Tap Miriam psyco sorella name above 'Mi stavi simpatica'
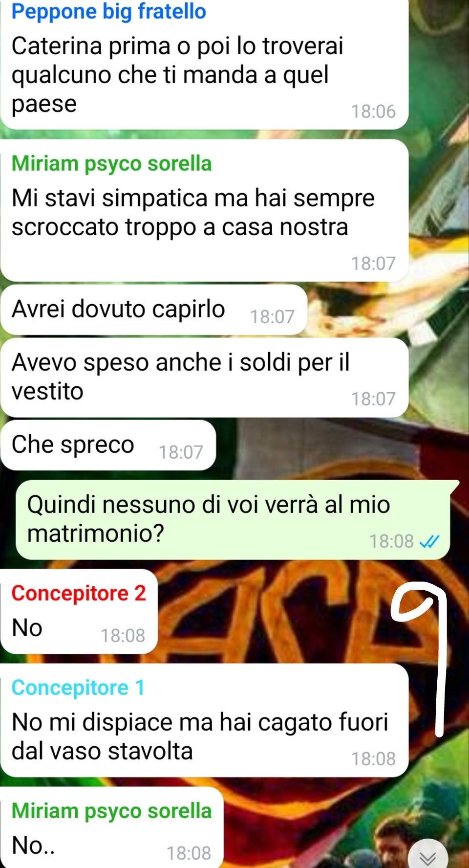 coord(111,164)
